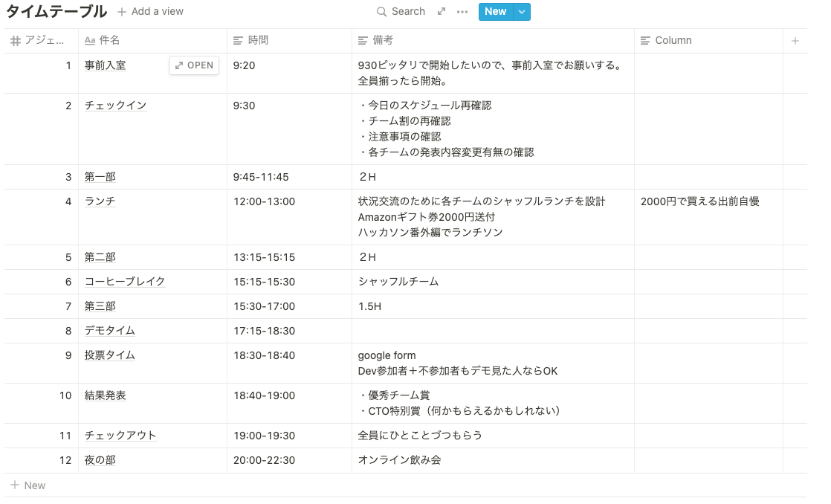Select the 17:15-18:30 time cell
This screenshot has width=831, height=504.
pos(289,331)
